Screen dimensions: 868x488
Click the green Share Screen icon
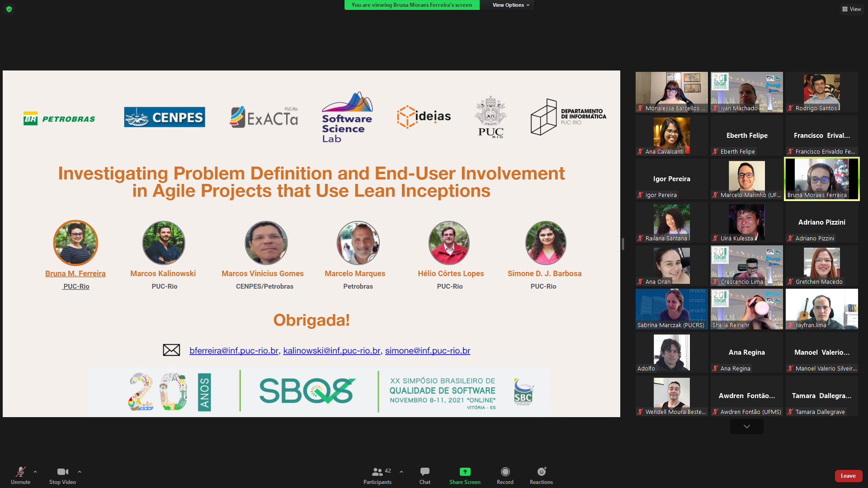point(465,472)
